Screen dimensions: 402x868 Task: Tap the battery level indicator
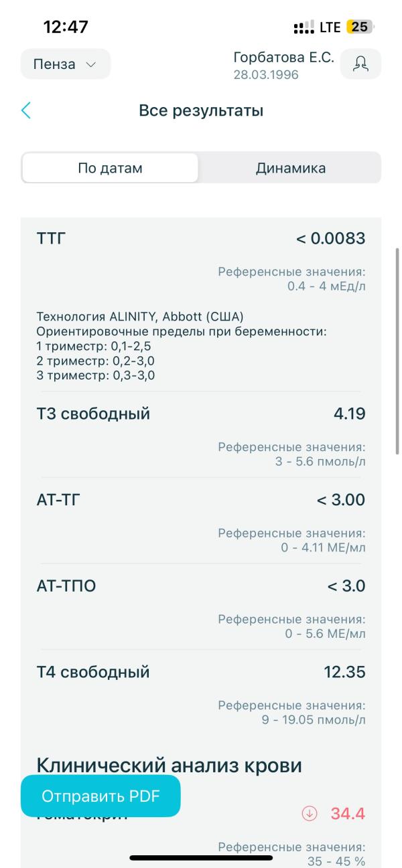coord(360,27)
